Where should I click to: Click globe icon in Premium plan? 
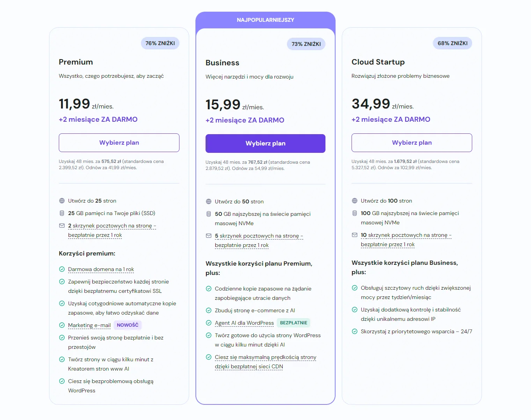[x=62, y=201]
